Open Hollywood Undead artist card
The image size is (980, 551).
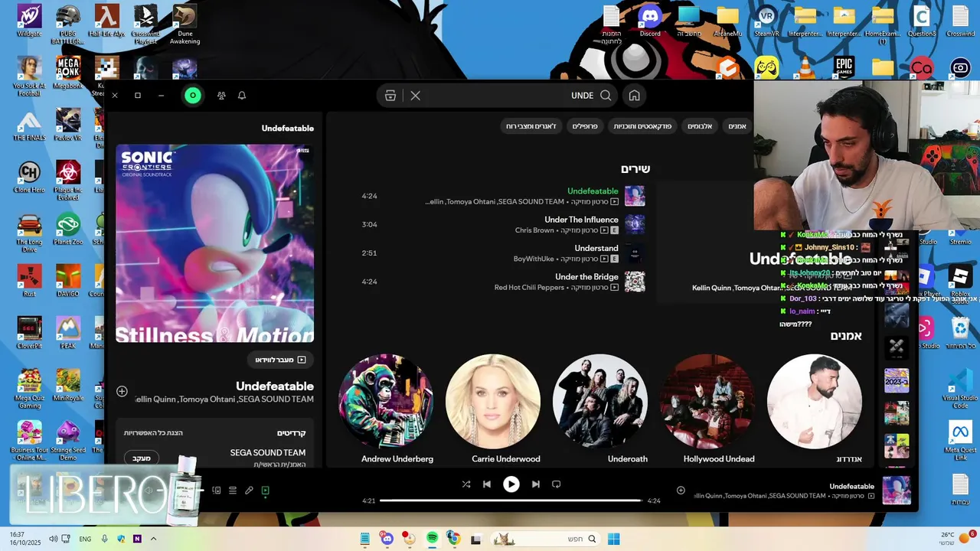707,409
